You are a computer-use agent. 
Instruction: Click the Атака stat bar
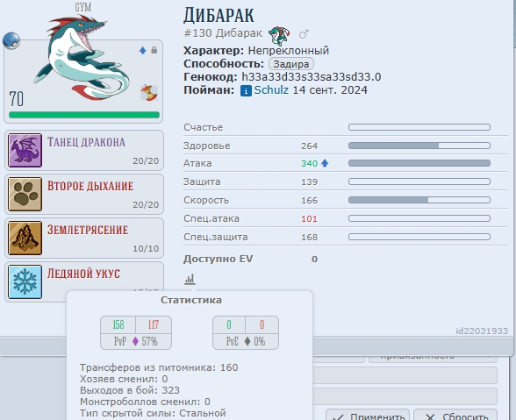[419, 163]
